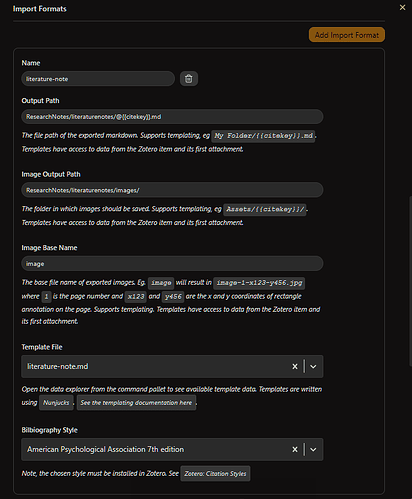Click the Add Import Format button
Viewport: 412px width, 499px height.
[347, 35]
